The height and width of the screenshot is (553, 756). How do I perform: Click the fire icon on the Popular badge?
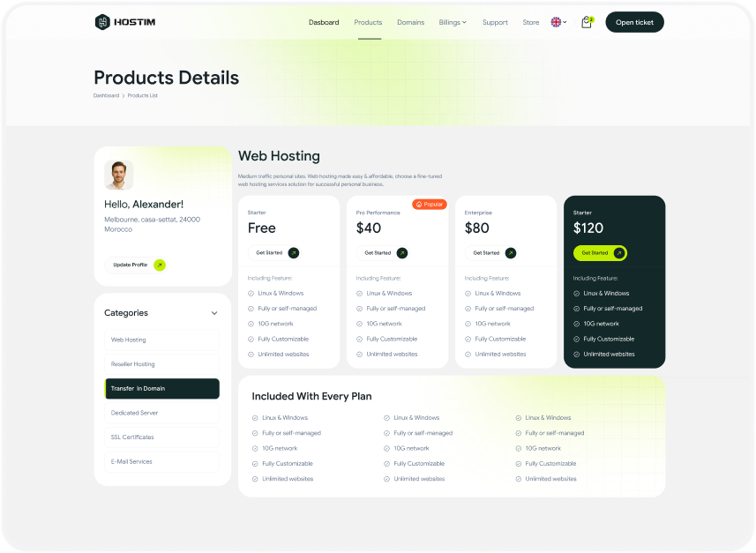(x=419, y=205)
